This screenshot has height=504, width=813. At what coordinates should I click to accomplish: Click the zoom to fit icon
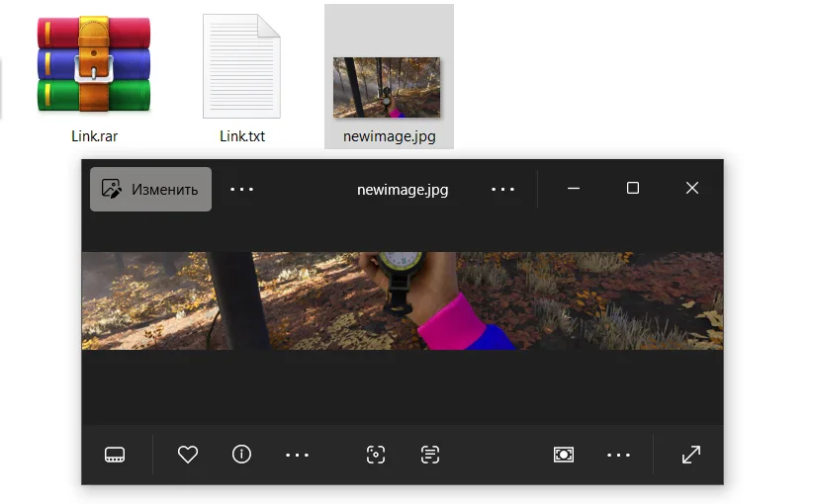pos(564,455)
